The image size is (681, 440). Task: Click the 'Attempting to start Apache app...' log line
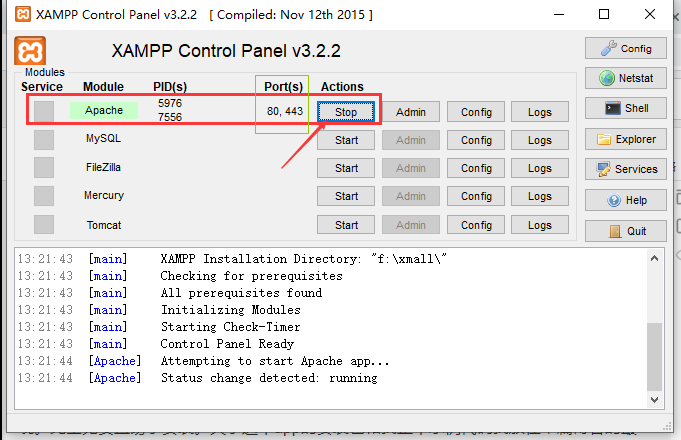tap(275, 361)
